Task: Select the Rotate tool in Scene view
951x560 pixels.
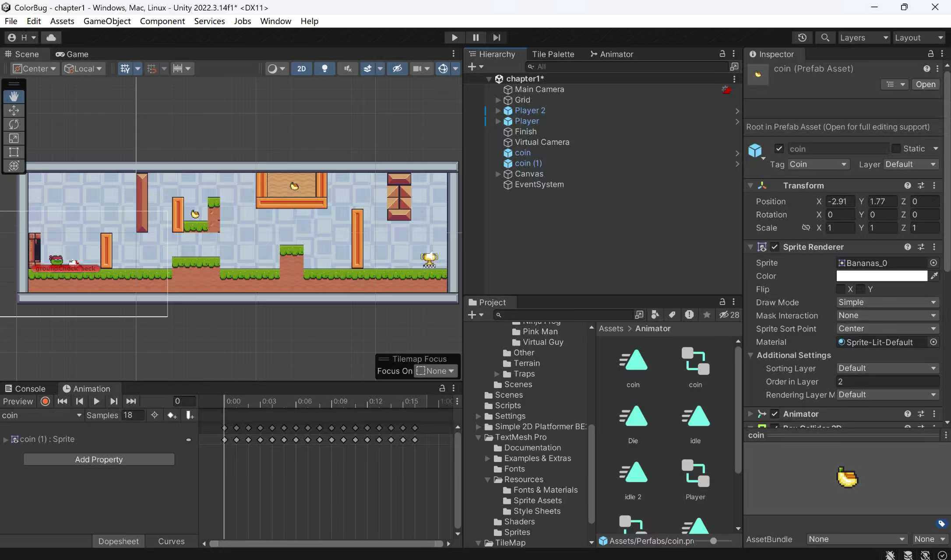Action: tap(14, 124)
